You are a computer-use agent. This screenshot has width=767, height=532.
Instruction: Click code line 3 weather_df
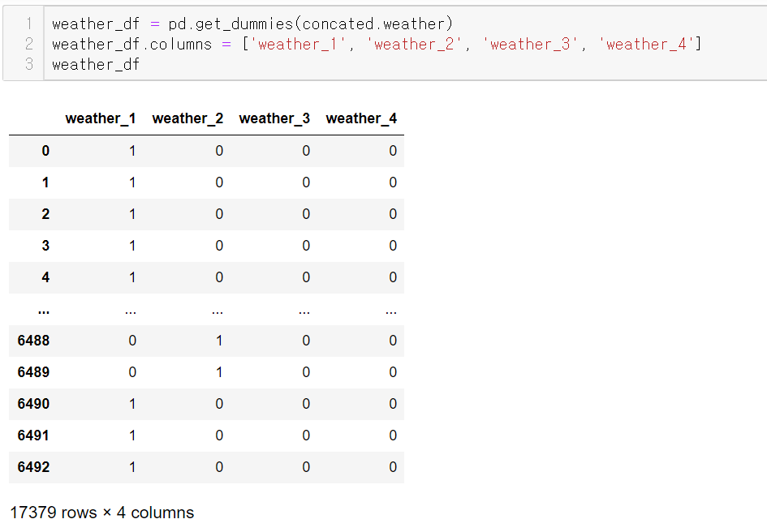point(96,64)
